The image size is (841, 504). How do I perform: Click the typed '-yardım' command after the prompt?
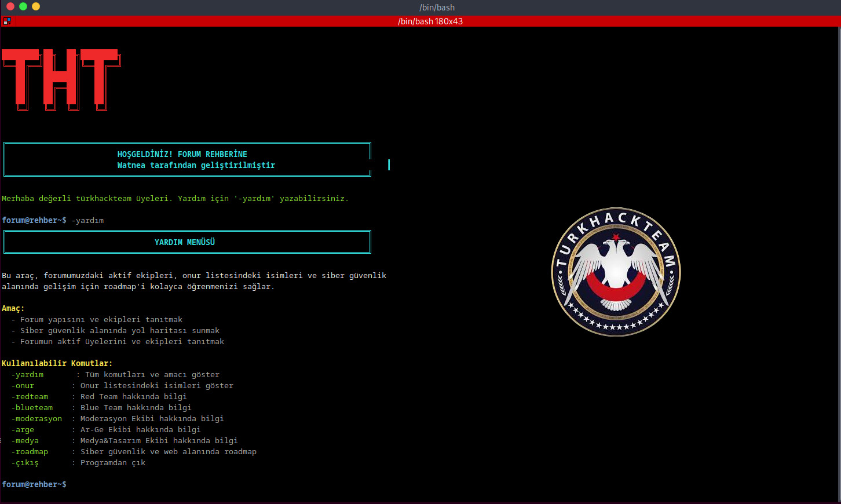click(87, 220)
